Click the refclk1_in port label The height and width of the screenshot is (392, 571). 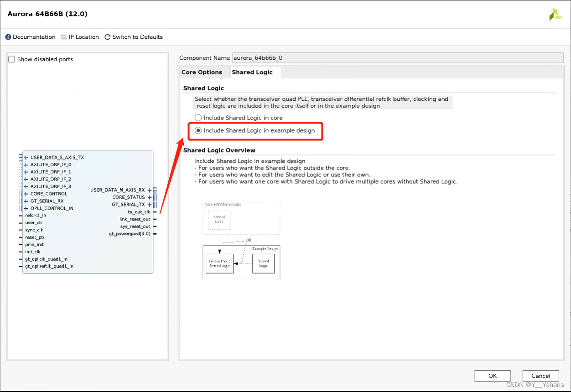[x=36, y=216]
